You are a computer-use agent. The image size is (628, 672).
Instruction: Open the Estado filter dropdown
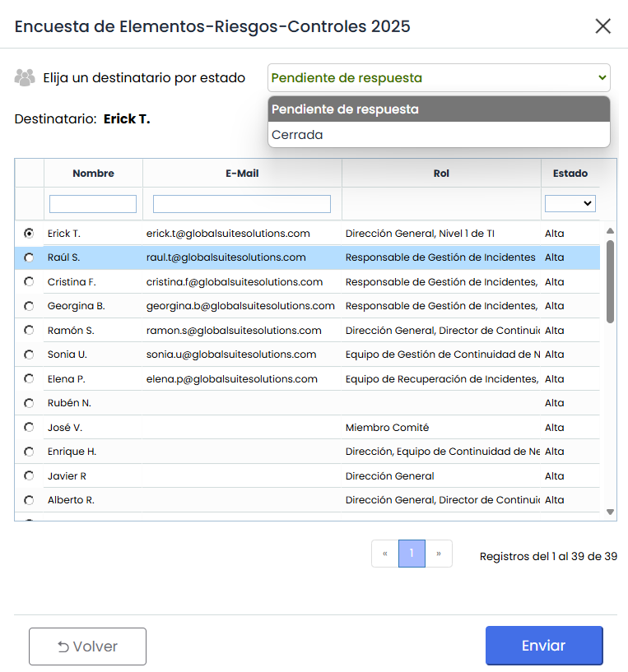[570, 203]
